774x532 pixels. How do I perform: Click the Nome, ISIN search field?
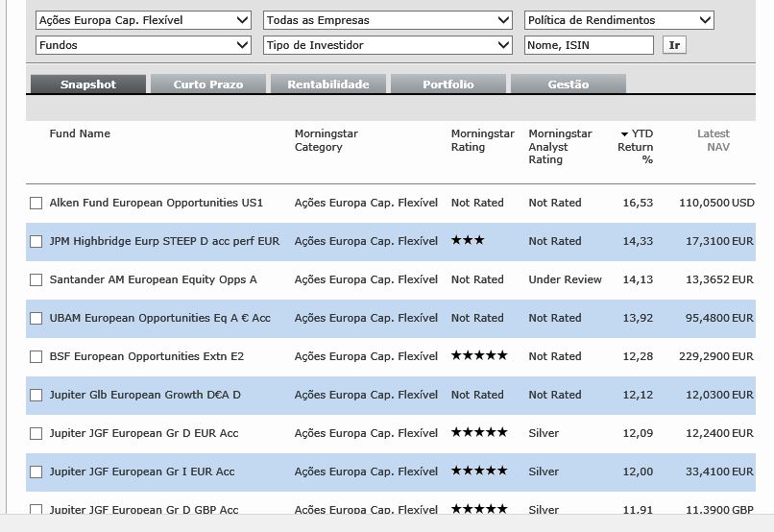point(589,45)
